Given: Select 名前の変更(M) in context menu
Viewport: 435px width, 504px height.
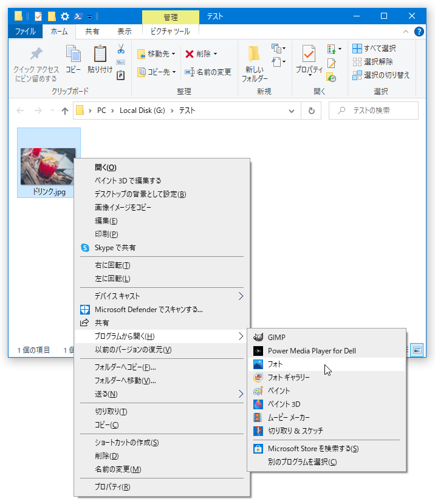Looking at the screenshot, I should (x=162, y=469).
